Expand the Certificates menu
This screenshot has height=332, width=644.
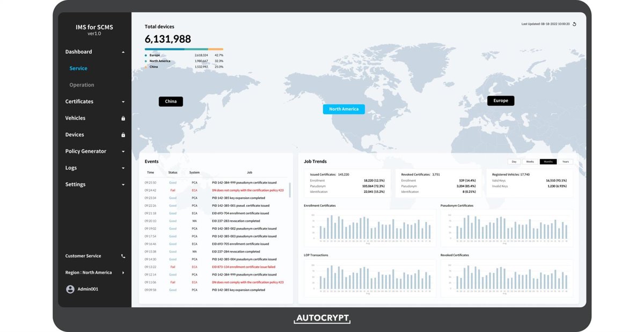[x=123, y=102]
